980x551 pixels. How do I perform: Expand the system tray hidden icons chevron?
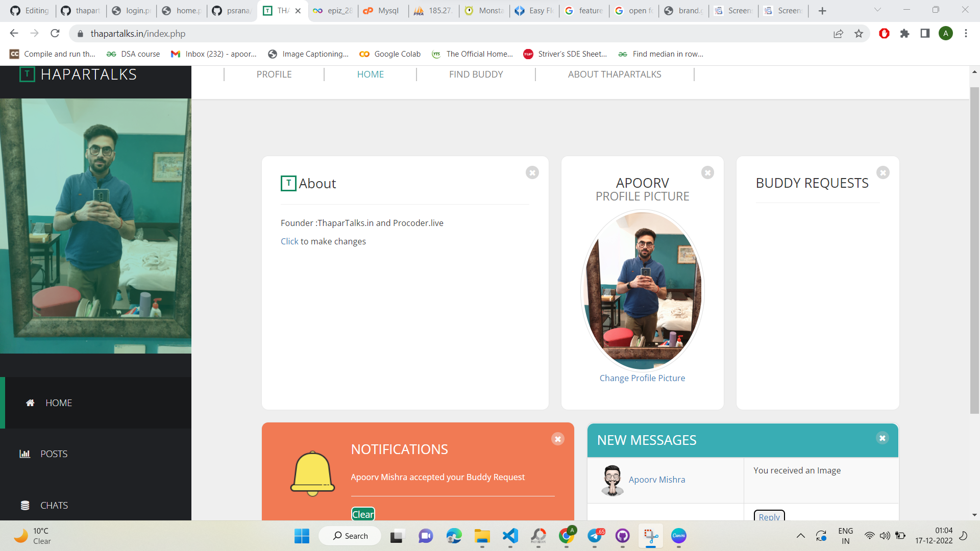pos(801,536)
